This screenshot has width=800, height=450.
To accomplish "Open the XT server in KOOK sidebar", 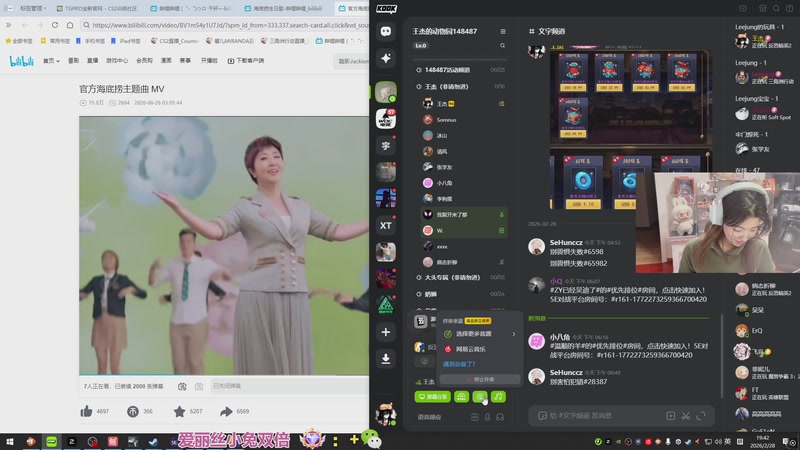I will (x=386, y=225).
